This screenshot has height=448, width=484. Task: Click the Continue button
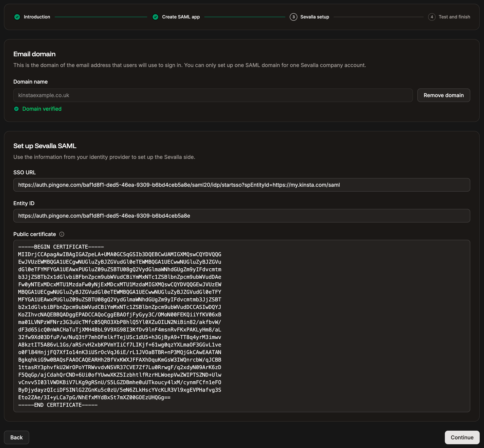coord(462,437)
